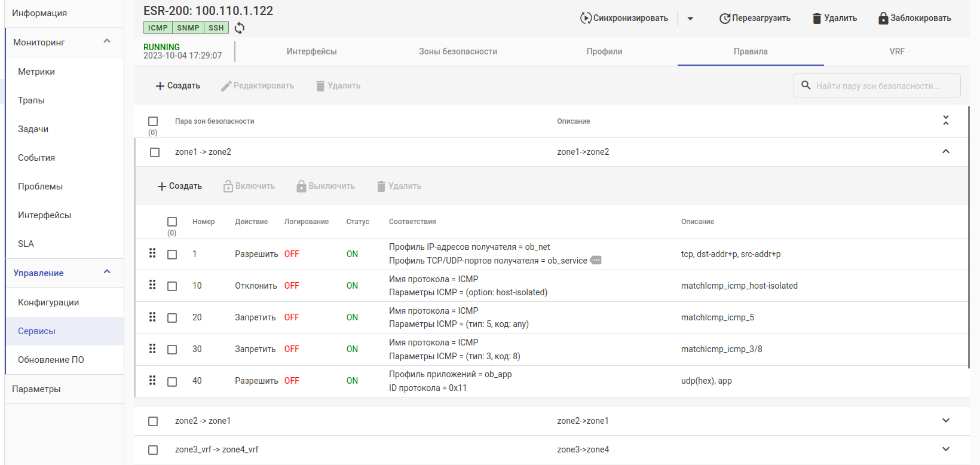Viewport: 980px width, 465px height.
Task: Switch to the Зоны безопасности tab
Action: click(458, 51)
